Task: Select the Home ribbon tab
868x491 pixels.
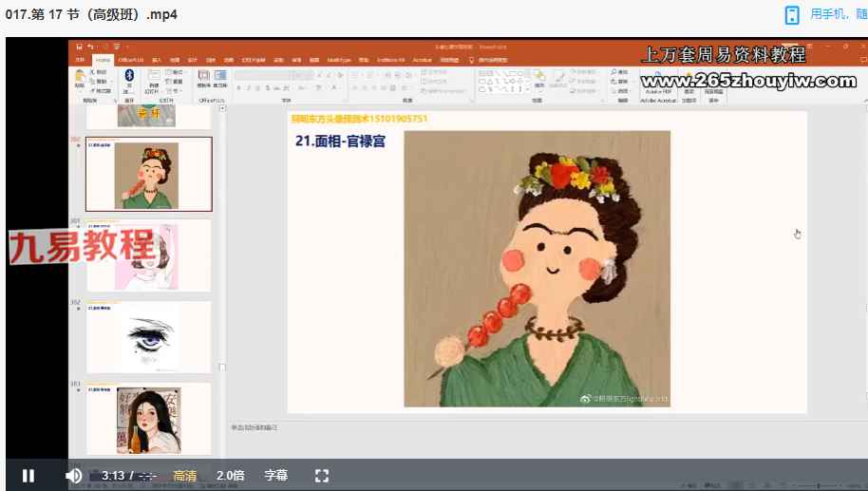Action: (x=103, y=60)
